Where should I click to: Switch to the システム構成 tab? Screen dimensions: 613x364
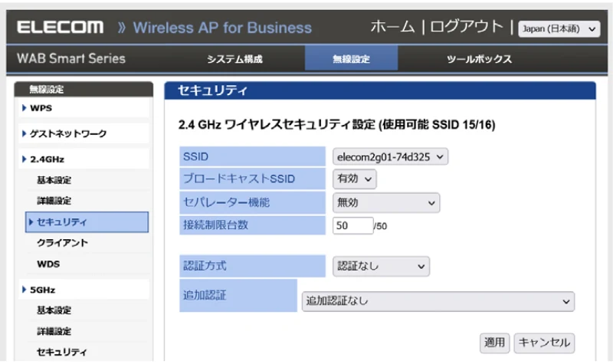234,59
